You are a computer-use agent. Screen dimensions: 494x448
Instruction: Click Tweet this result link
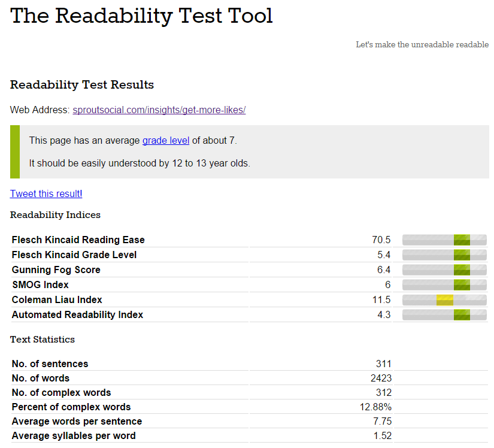click(46, 194)
